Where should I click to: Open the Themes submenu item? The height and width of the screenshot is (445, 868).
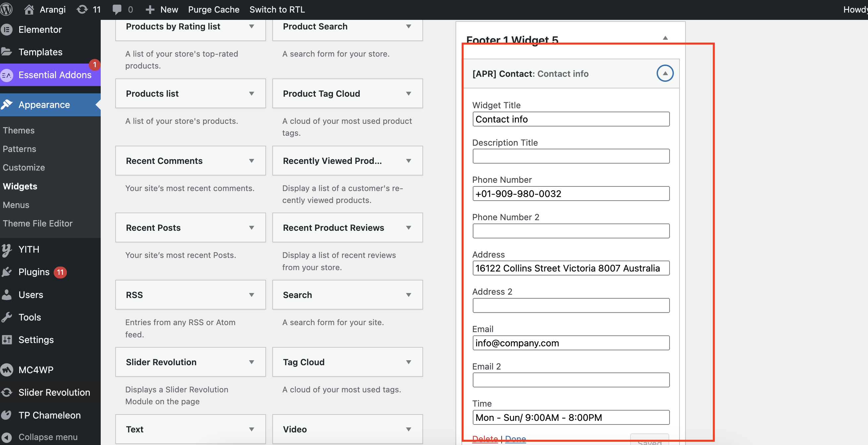pos(19,130)
